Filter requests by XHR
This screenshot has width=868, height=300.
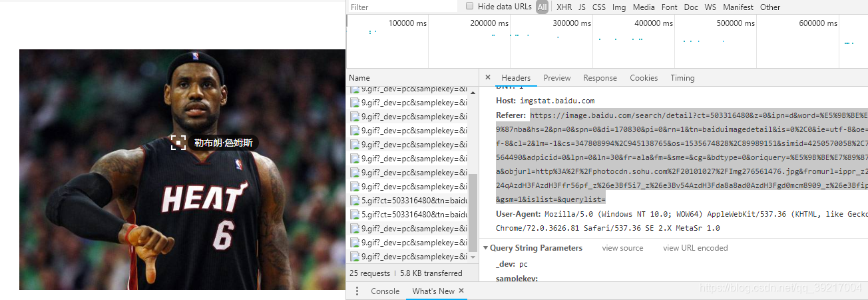[x=564, y=7]
